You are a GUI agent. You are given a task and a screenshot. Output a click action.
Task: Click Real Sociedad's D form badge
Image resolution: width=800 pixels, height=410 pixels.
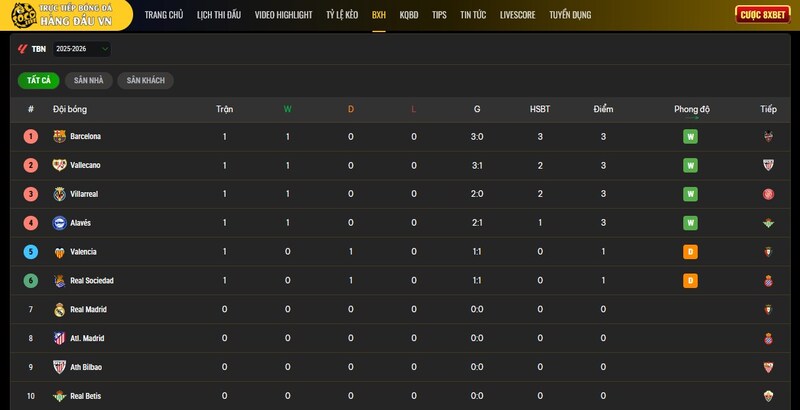690,280
